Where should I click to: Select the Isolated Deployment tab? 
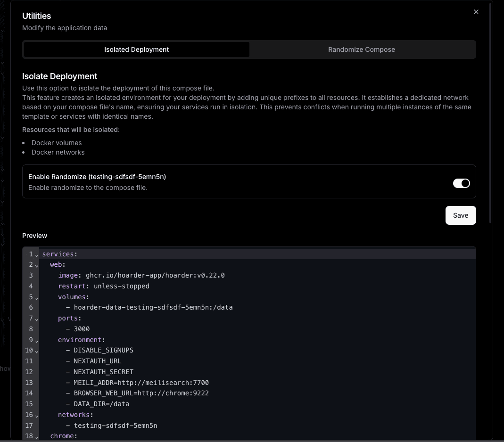(x=136, y=49)
